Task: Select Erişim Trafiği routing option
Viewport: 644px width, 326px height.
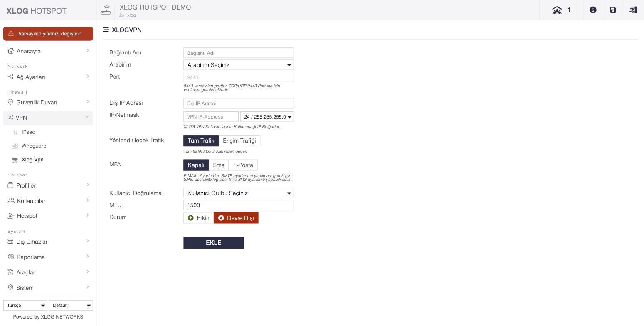Action: tap(239, 141)
